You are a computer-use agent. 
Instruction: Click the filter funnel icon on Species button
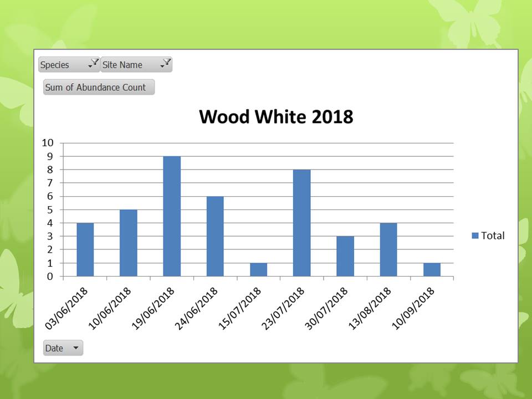point(95,61)
